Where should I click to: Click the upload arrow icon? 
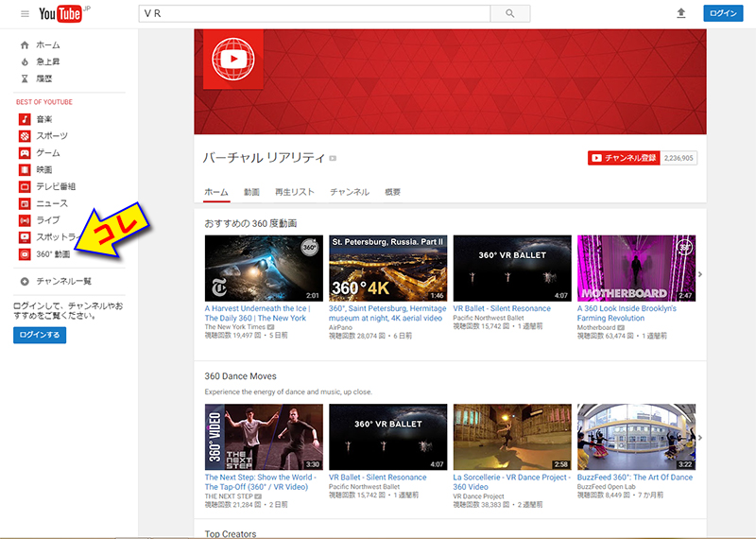(680, 13)
